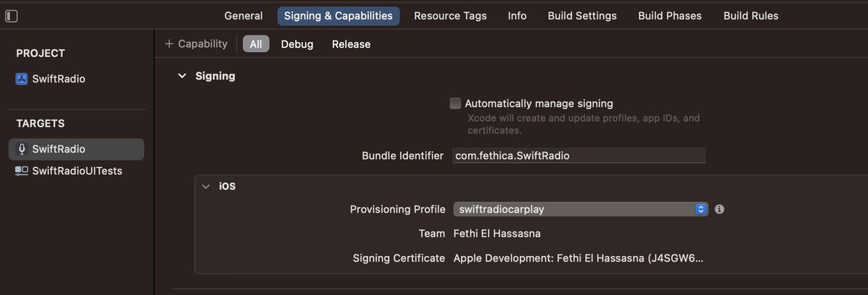This screenshot has height=295, width=868.
Task: Open the Provisioning Profile dropdown
Action: click(580, 209)
